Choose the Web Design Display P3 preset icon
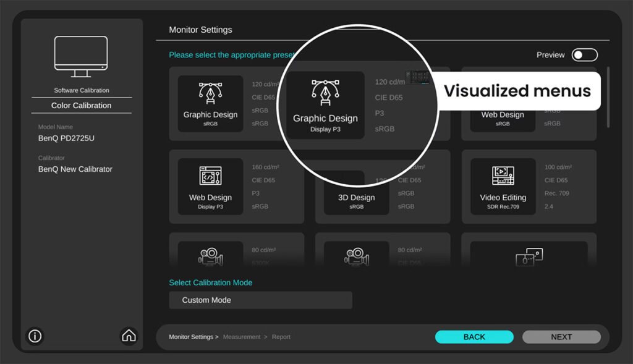Image resolution: width=633 pixels, height=364 pixels. tap(210, 175)
